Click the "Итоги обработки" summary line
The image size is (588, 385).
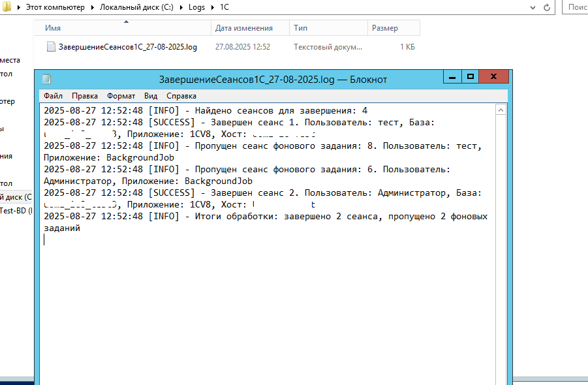[266, 222]
